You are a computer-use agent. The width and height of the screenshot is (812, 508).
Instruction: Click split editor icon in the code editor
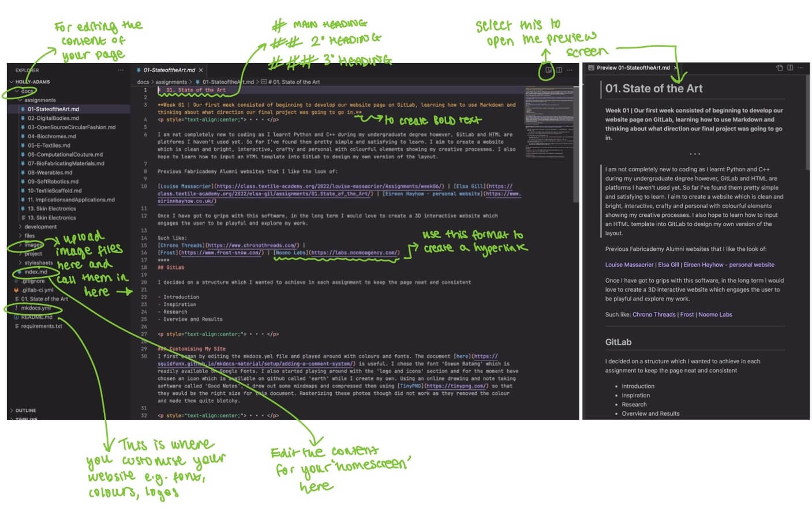(559, 70)
